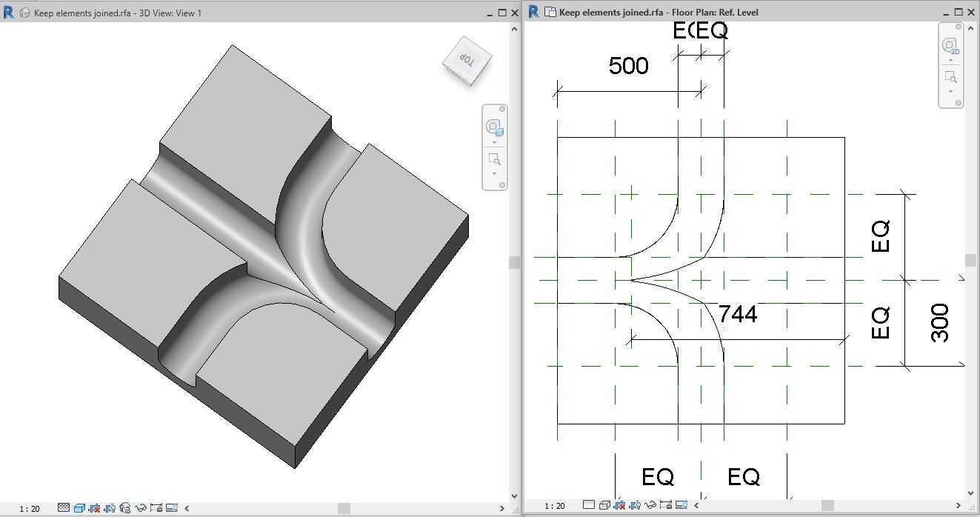
Task: Open Unlocked 3D View lock menu
Action: (x=124, y=507)
